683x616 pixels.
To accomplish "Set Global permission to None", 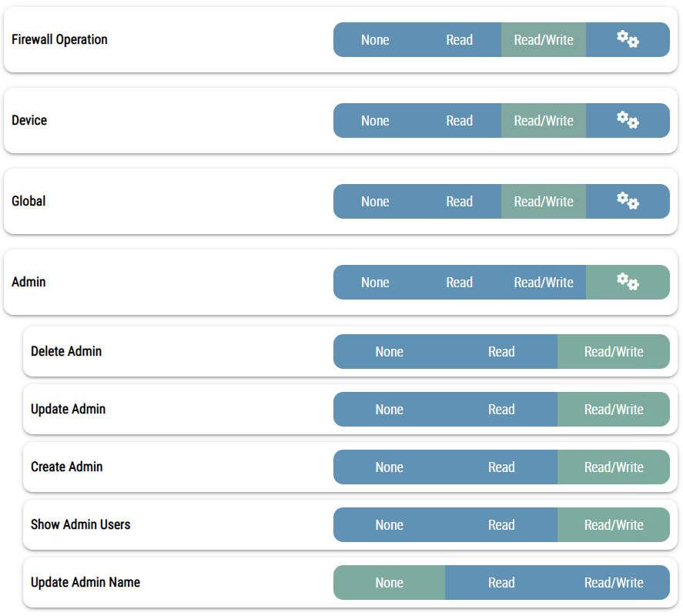I will click(x=375, y=202).
